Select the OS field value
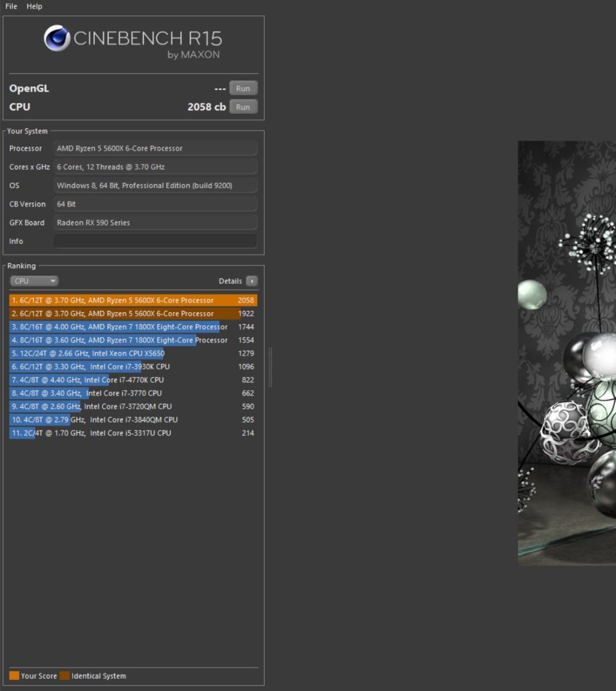 coord(155,185)
